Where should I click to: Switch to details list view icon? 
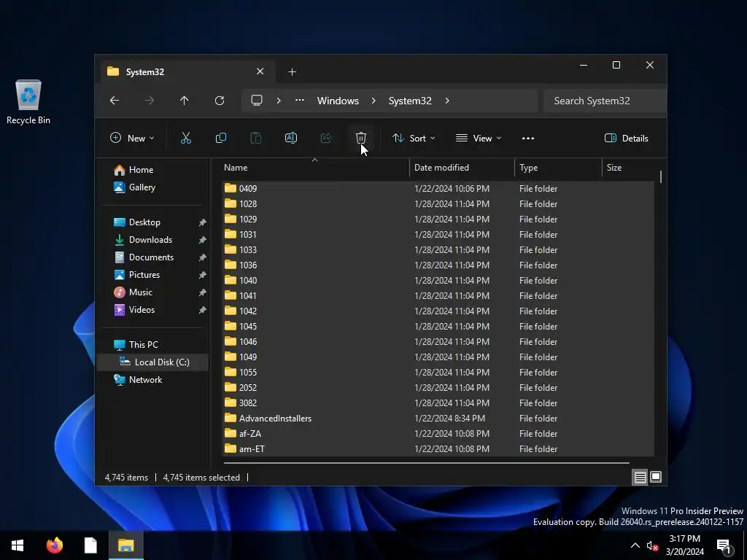tap(640, 477)
